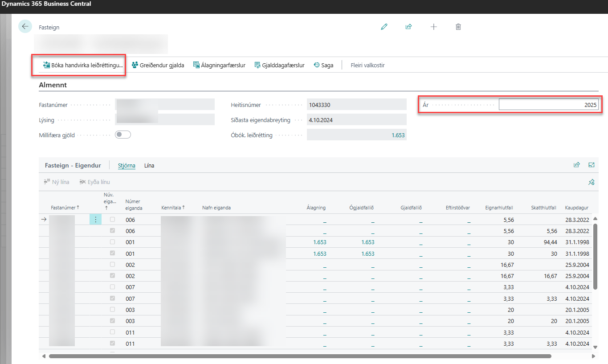608x364 pixels.
Task: Share the Eigendur list via its icon
Action: pyautogui.click(x=577, y=165)
